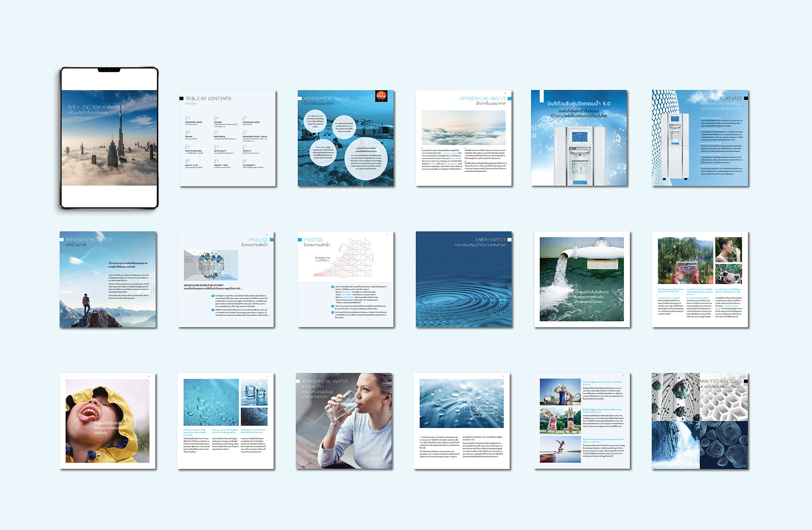This screenshot has width=812, height=530.
Task: Select the woman drinking water Health page
Action: point(344,421)
